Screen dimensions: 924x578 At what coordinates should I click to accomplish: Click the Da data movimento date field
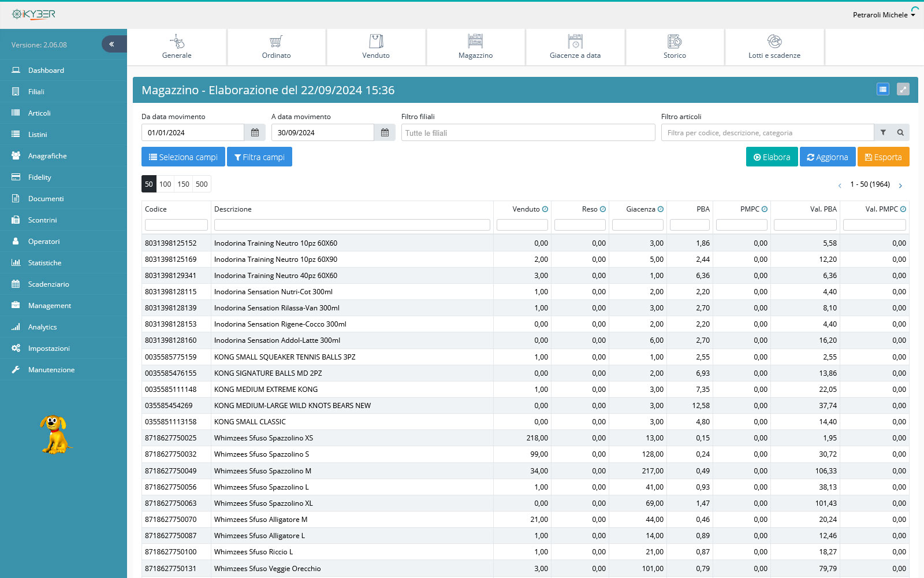click(193, 132)
